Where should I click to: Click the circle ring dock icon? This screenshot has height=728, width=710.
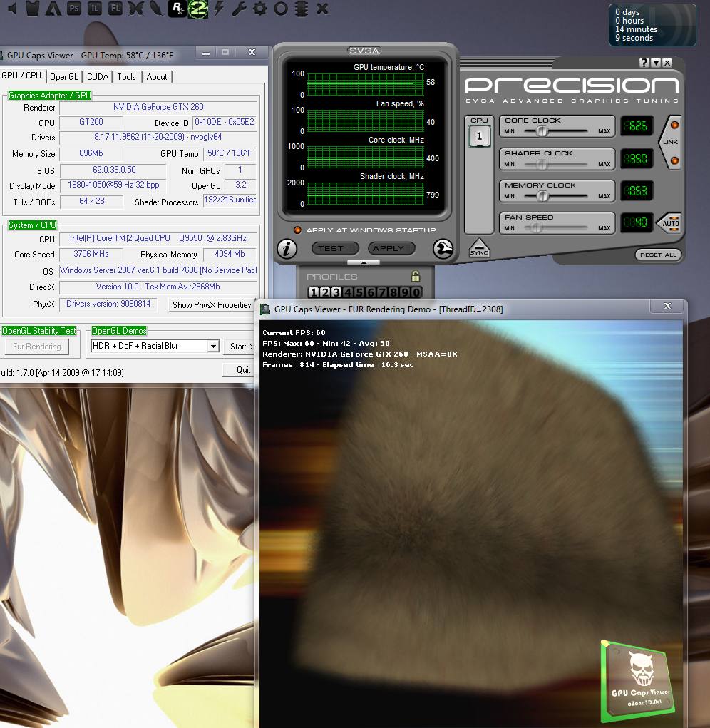click(x=281, y=9)
